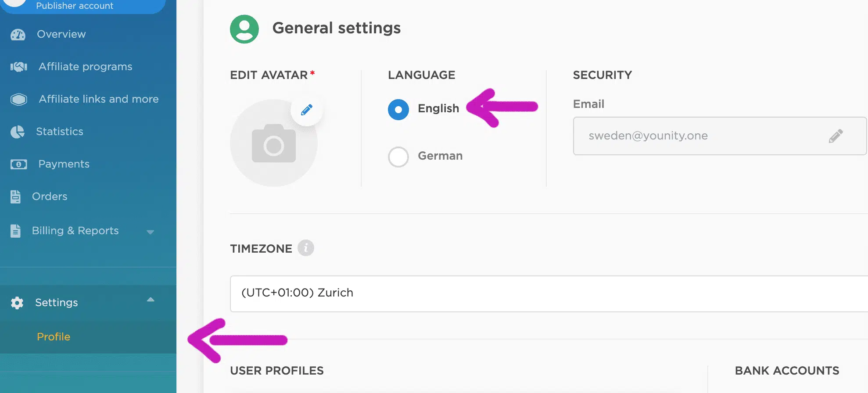Click the Orders document icon
The height and width of the screenshot is (393, 868).
coord(16,196)
